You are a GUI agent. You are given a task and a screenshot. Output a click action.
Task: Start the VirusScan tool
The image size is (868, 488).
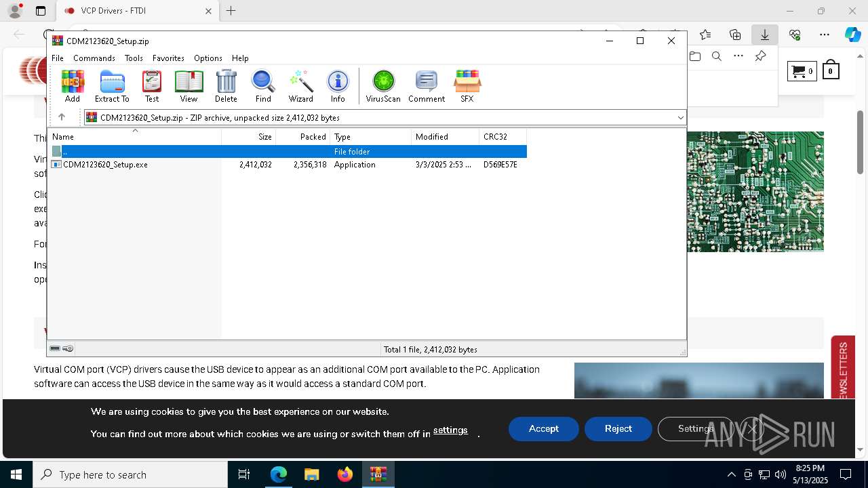[x=383, y=86]
